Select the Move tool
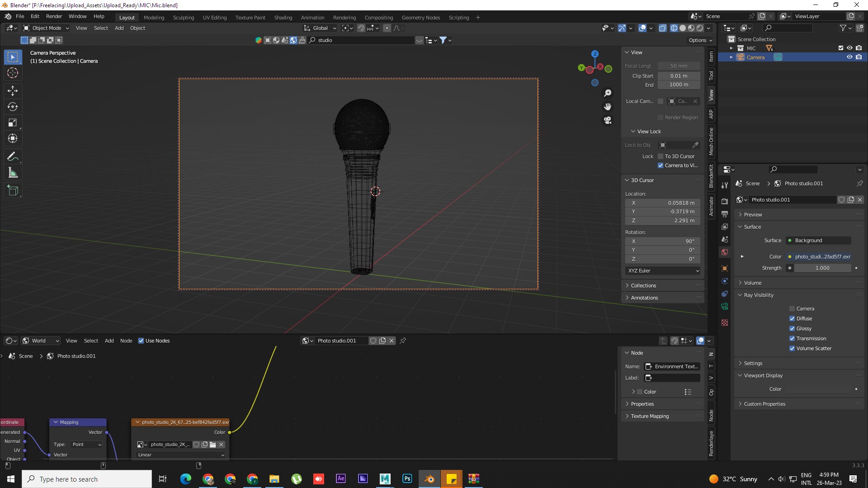This screenshot has height=488, width=868. [13, 91]
